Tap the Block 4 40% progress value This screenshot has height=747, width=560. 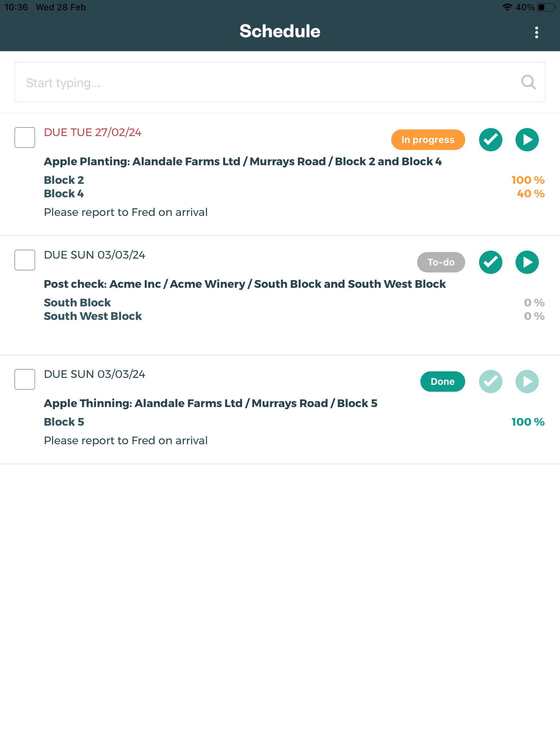(530, 194)
